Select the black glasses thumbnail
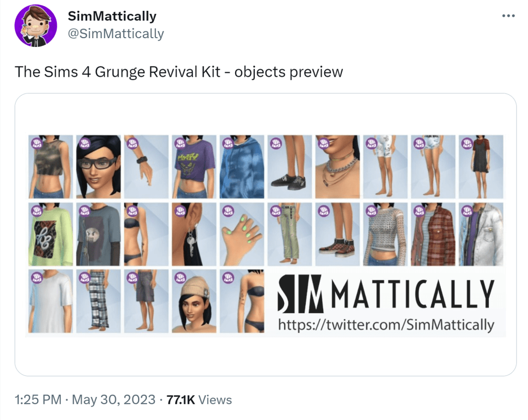This screenshot has height=420, width=528. [x=98, y=167]
